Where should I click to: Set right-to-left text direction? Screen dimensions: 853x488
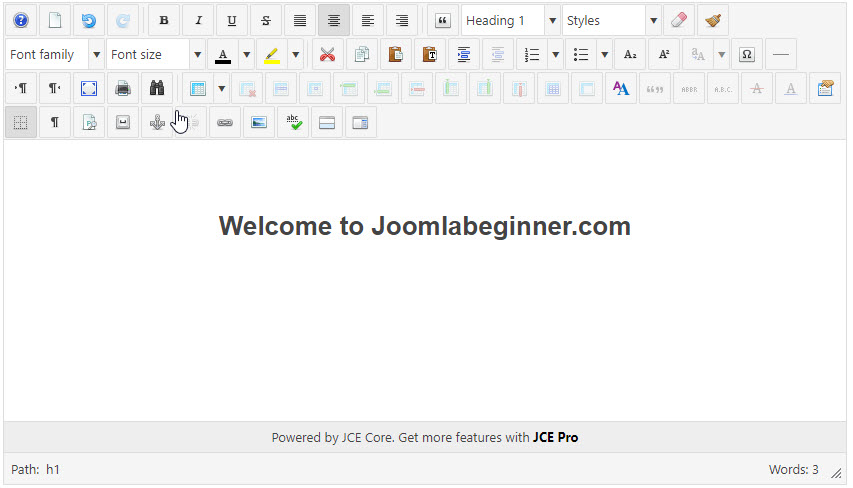point(55,88)
